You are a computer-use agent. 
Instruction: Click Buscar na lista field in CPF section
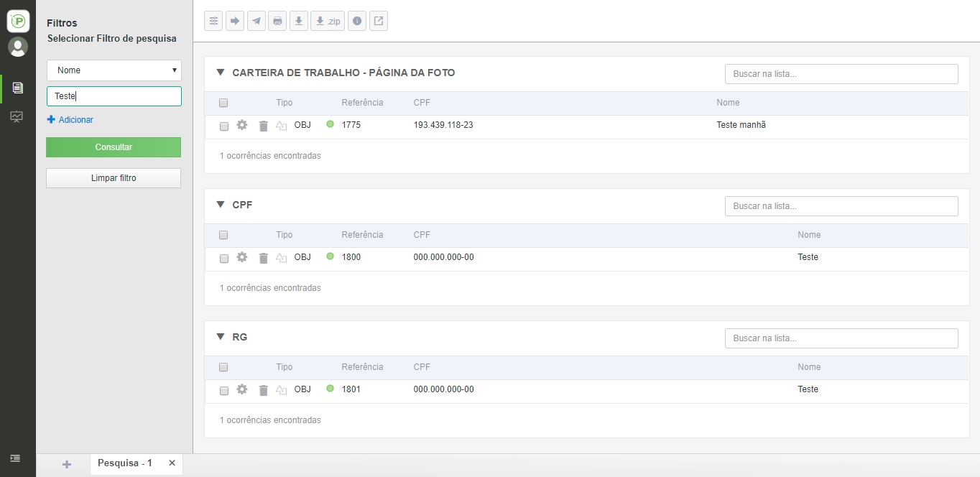tap(841, 206)
